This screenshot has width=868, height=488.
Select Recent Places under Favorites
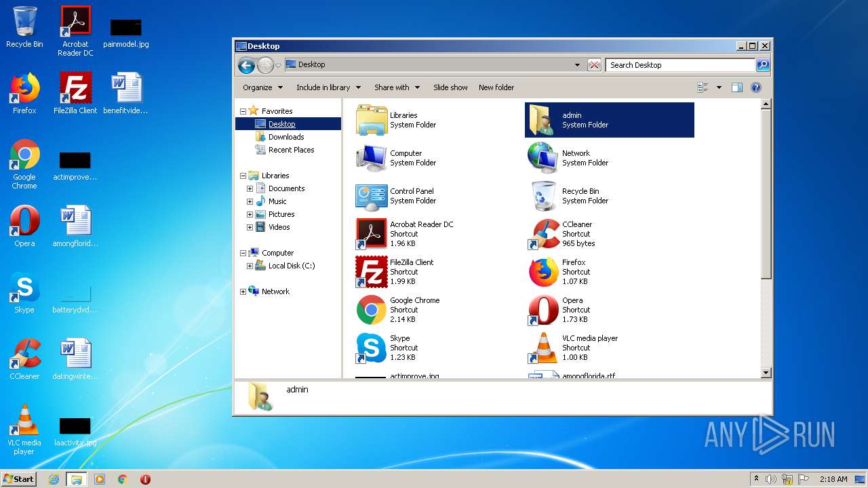pos(291,150)
